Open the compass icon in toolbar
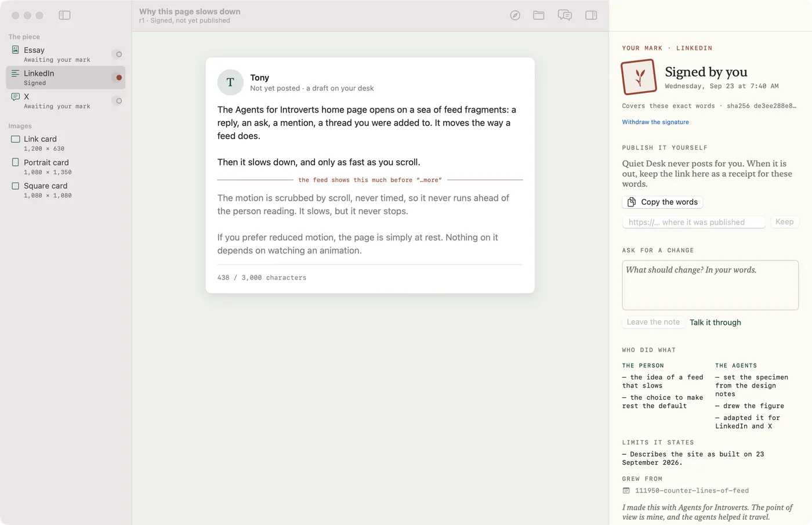The image size is (812, 525). click(515, 16)
